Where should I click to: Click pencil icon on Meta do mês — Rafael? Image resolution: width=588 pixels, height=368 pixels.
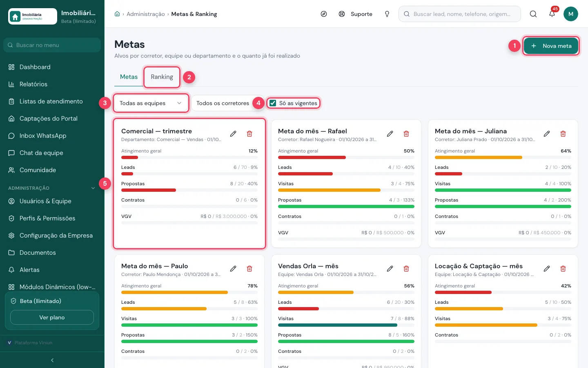[x=390, y=134]
